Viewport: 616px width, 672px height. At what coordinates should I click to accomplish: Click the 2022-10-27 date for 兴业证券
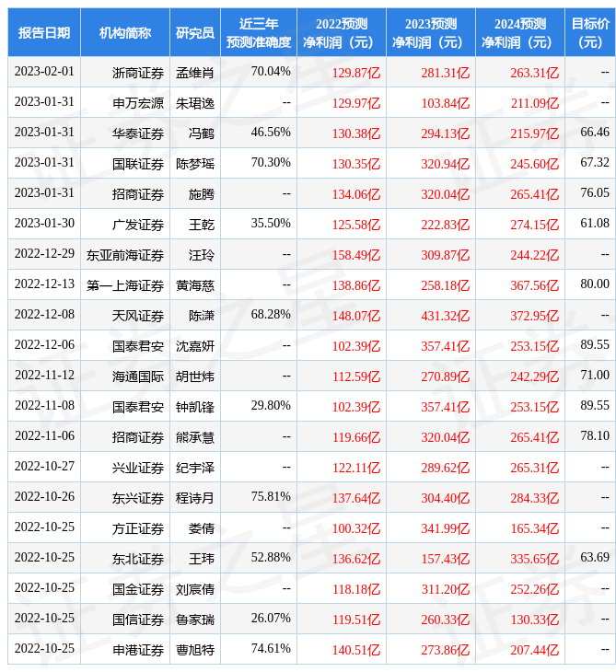point(44,467)
